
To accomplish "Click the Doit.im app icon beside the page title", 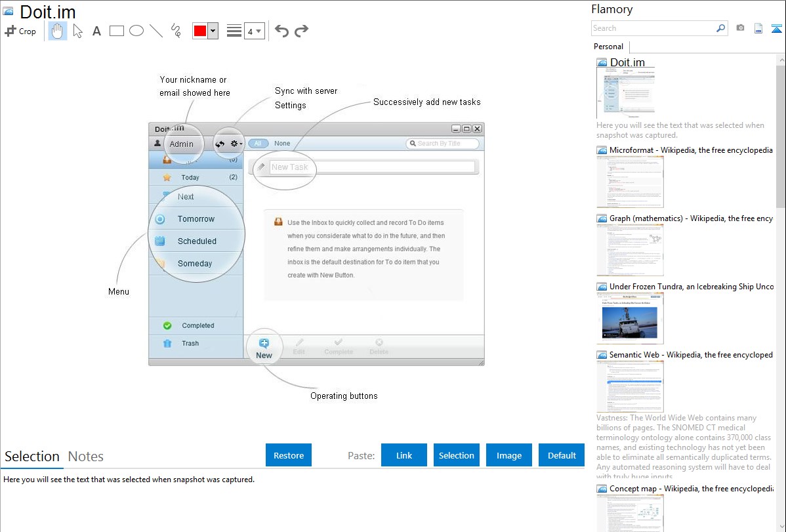I will pos(9,12).
